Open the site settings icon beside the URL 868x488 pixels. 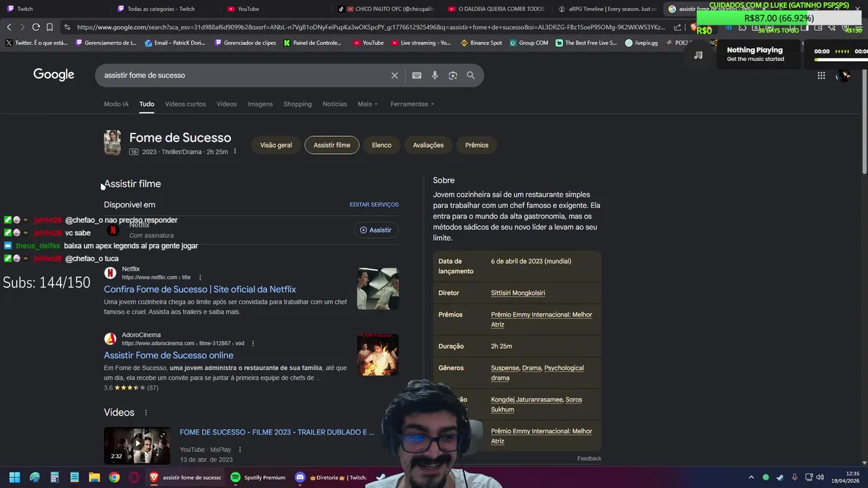tap(66, 27)
